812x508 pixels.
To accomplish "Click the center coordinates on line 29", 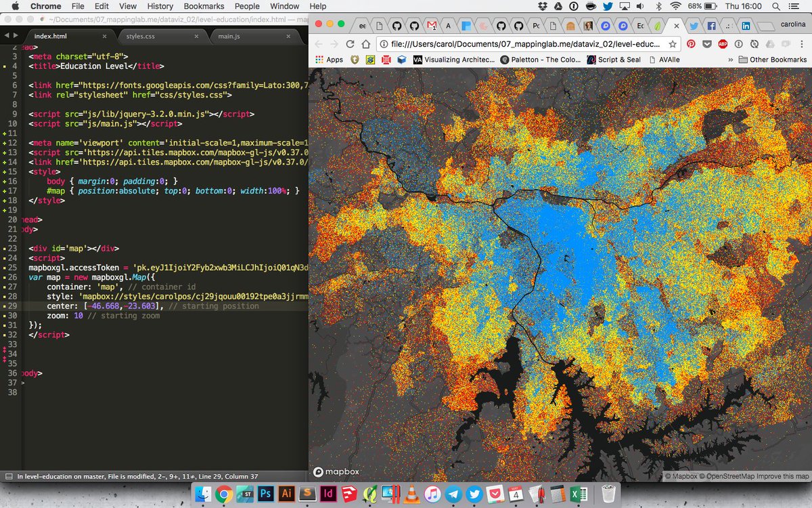I will coord(122,306).
